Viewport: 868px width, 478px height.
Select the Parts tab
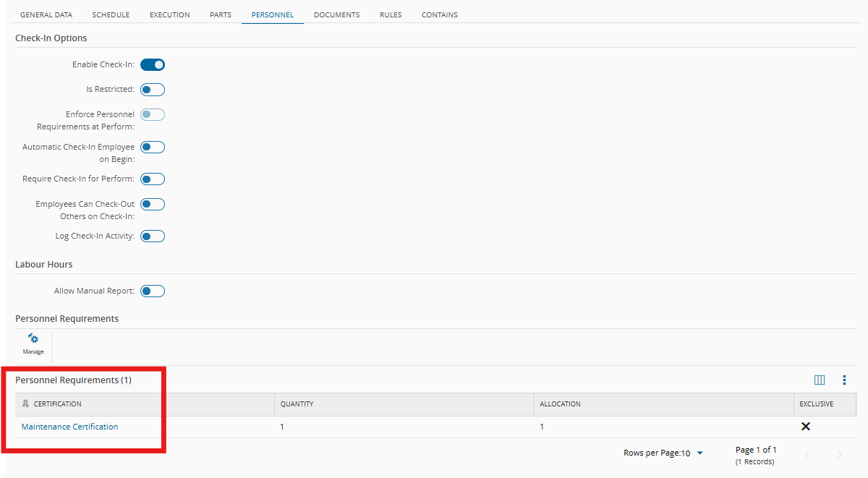pyautogui.click(x=221, y=14)
